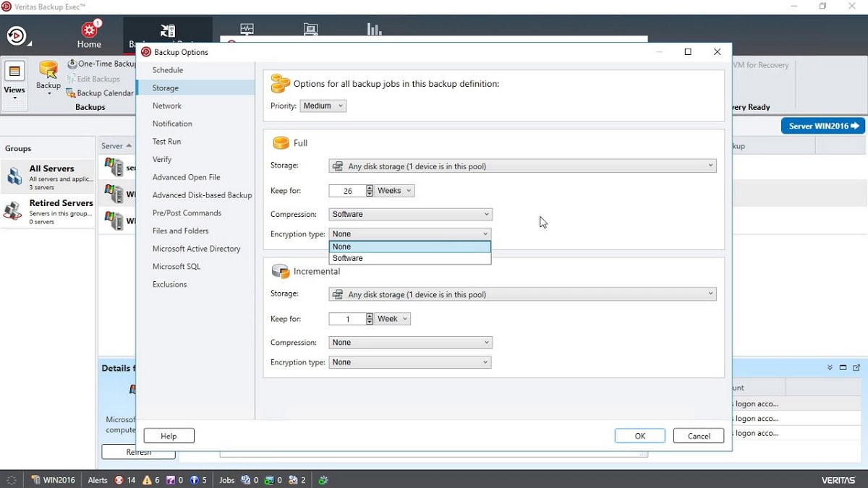Image resolution: width=868 pixels, height=488 pixels.
Task: Click the Full Keep for value field
Action: pyautogui.click(x=346, y=191)
